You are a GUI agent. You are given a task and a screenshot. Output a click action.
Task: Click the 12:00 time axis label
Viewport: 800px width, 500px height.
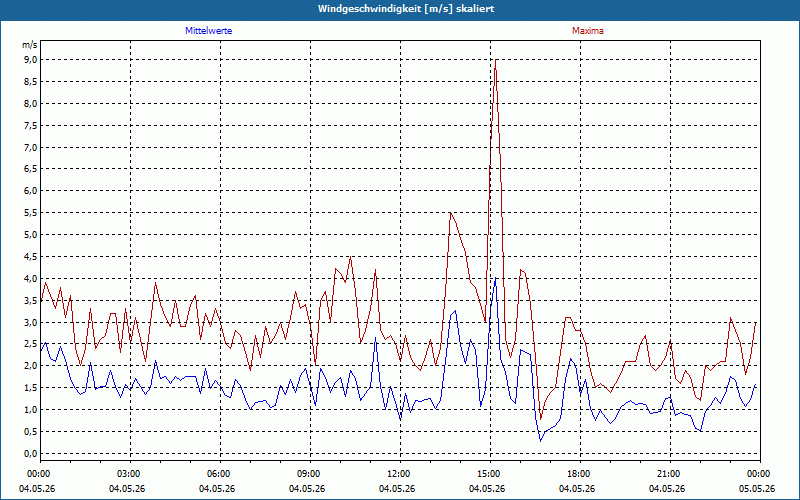tap(400, 474)
